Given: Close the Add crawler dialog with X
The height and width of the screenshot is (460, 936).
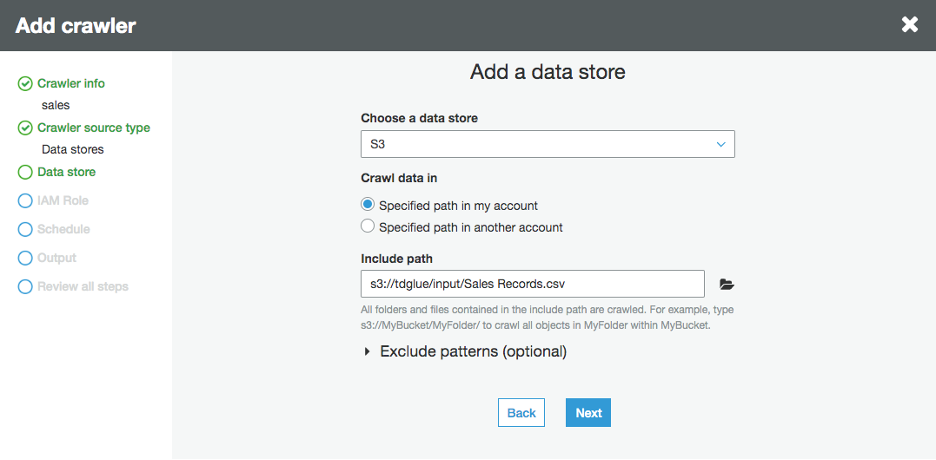Looking at the screenshot, I should [x=909, y=24].
